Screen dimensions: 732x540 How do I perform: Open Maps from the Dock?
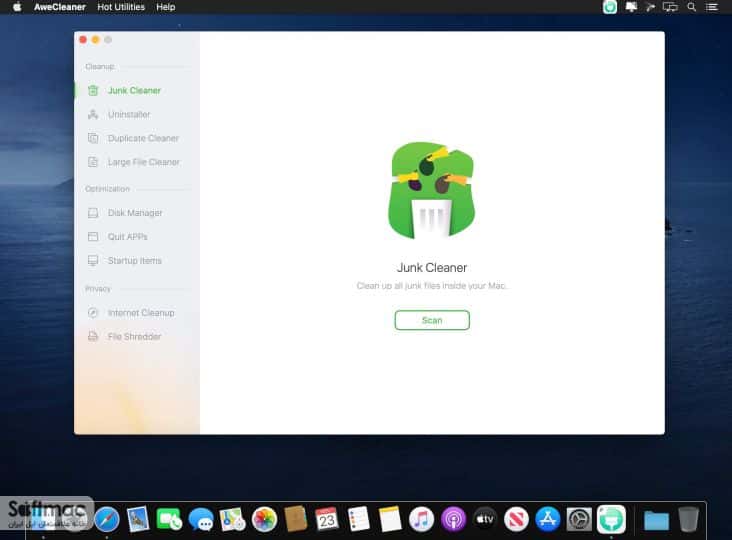click(x=232, y=519)
